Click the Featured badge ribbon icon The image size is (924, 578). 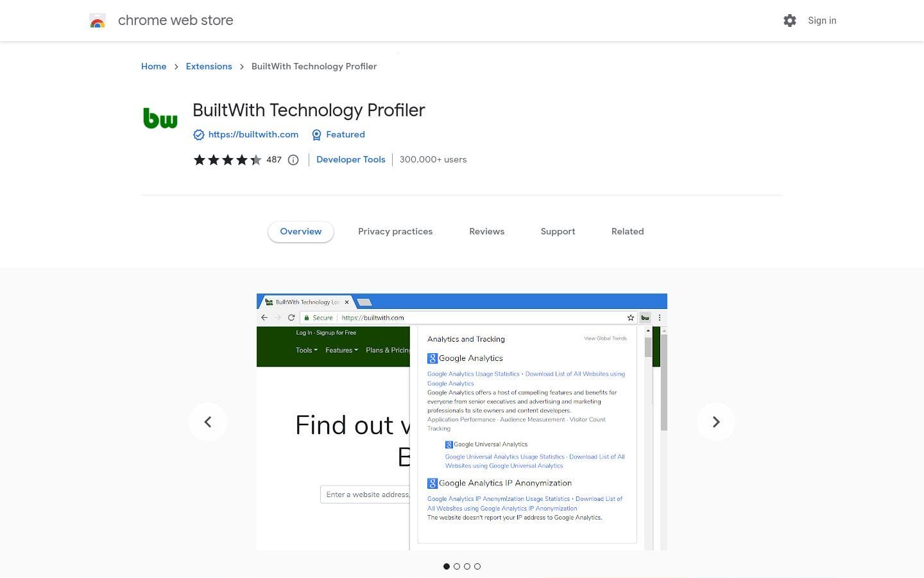click(x=316, y=135)
